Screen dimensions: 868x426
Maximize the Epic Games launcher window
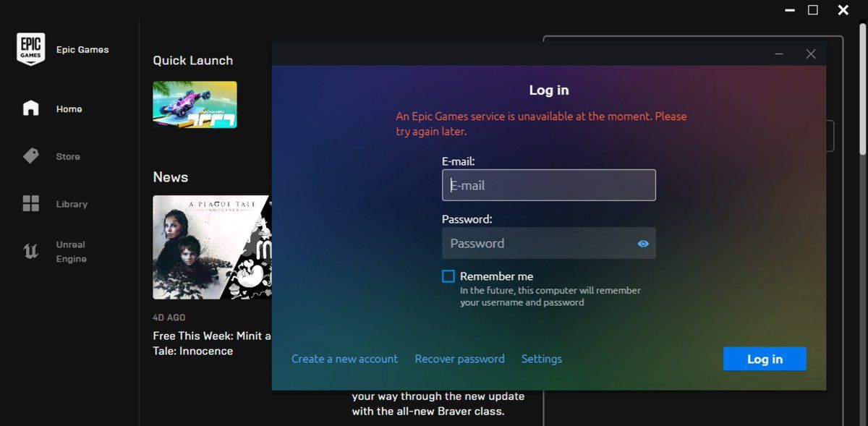[812, 10]
